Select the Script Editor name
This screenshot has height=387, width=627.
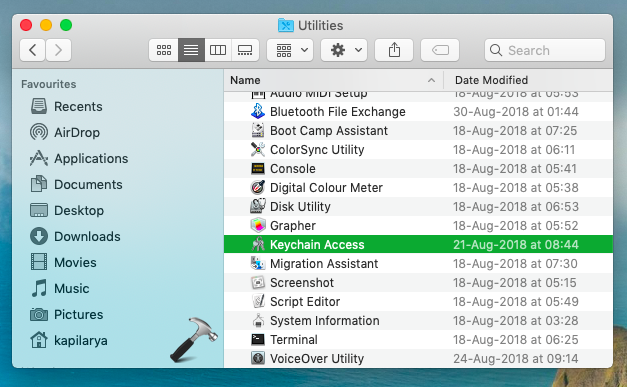[x=305, y=301]
